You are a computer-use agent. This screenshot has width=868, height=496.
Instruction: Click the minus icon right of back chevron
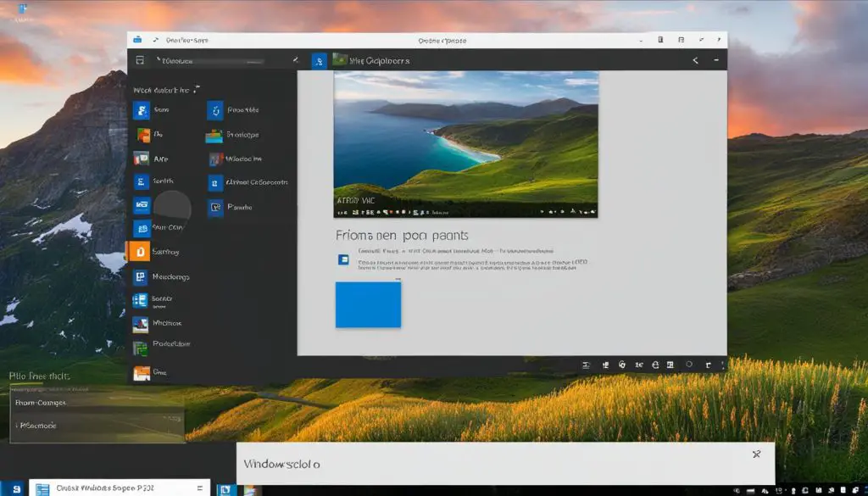pyautogui.click(x=716, y=60)
